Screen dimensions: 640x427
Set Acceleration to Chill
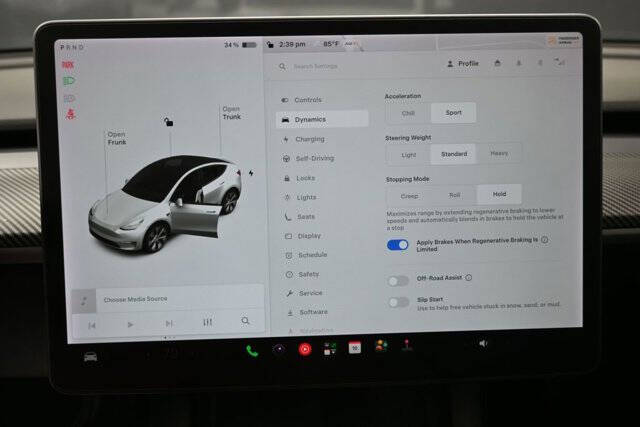[408, 113]
